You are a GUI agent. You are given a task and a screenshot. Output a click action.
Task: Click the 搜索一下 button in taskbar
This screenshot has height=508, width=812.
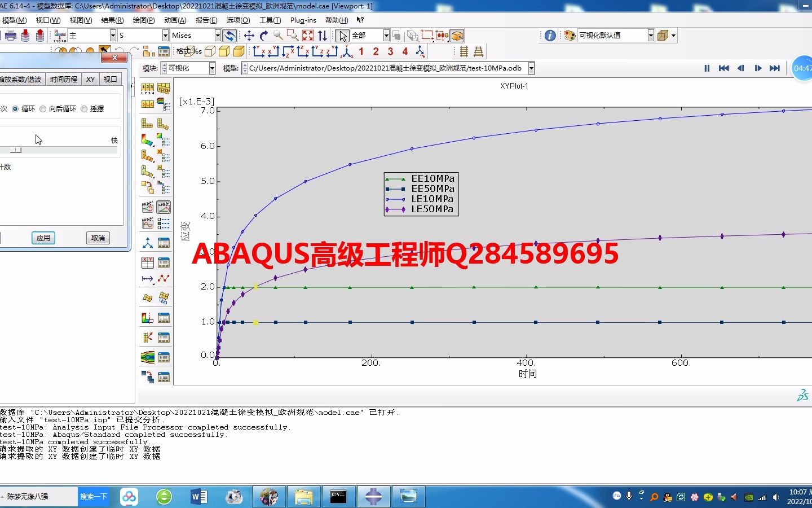tap(94, 497)
